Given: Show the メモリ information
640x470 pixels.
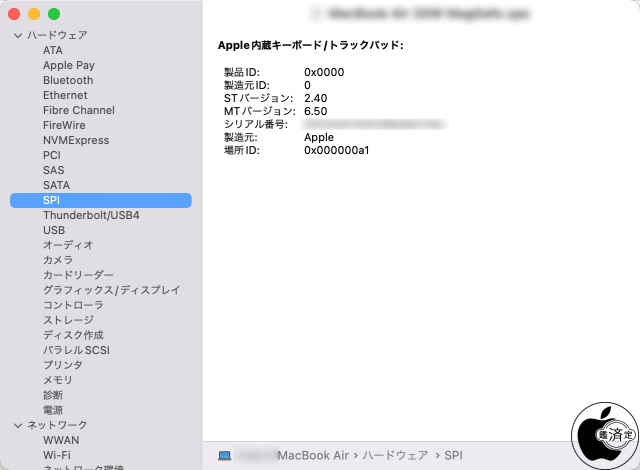Looking at the screenshot, I should pos(57,380).
